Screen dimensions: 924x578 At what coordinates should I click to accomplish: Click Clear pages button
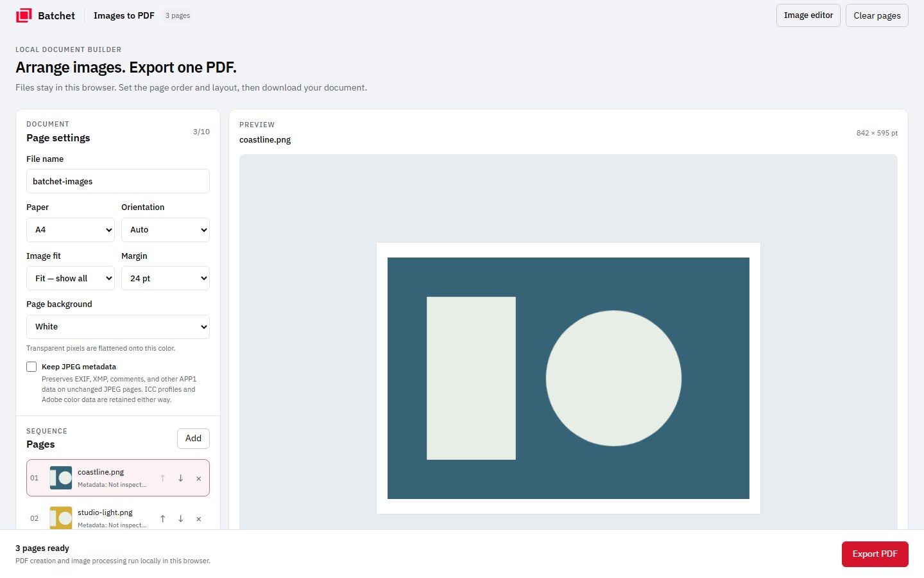[877, 15]
